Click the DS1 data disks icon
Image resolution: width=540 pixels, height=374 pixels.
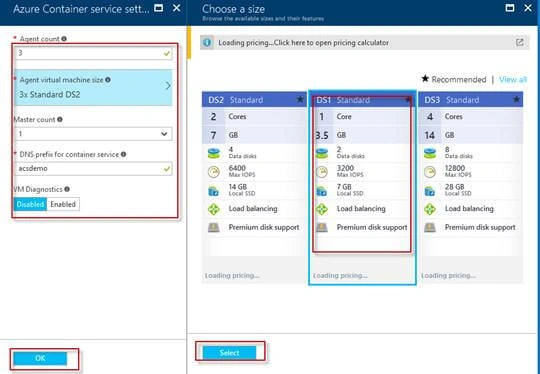pyautogui.click(x=322, y=153)
